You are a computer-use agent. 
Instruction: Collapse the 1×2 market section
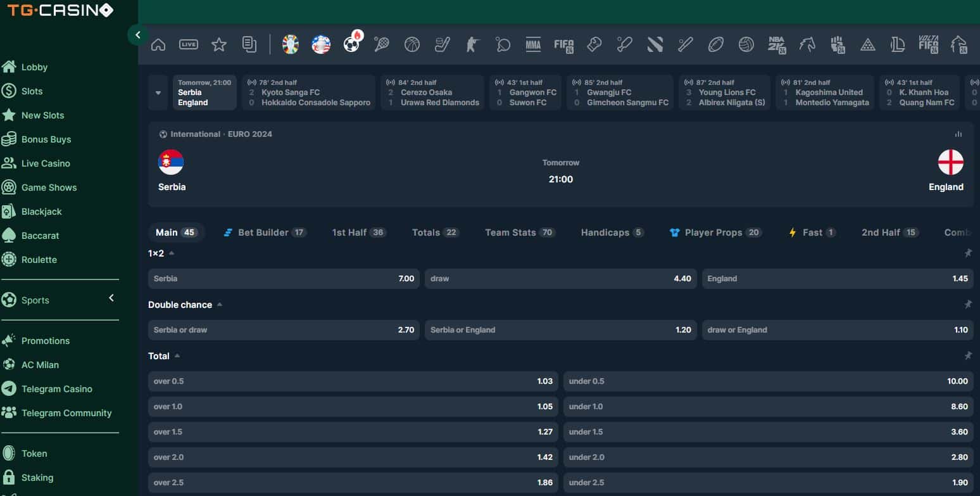[172, 253]
